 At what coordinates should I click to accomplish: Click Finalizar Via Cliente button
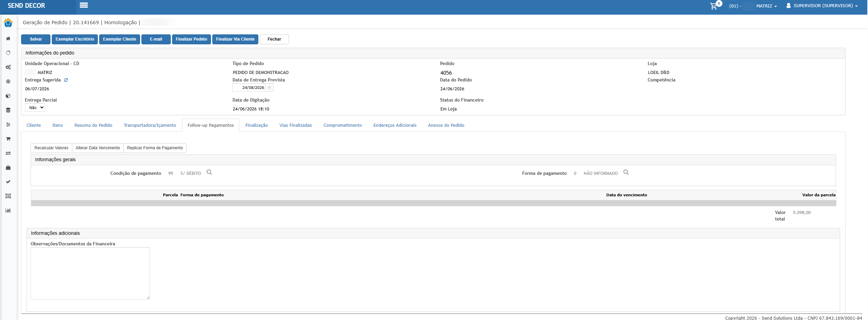click(235, 39)
